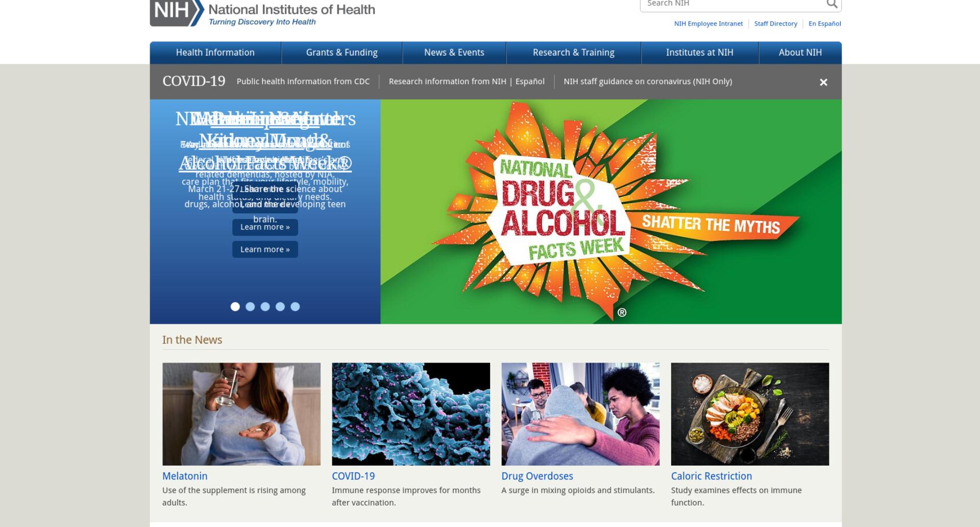Open the Drug Overdoses news headline
The height and width of the screenshot is (527, 980).
pos(537,476)
